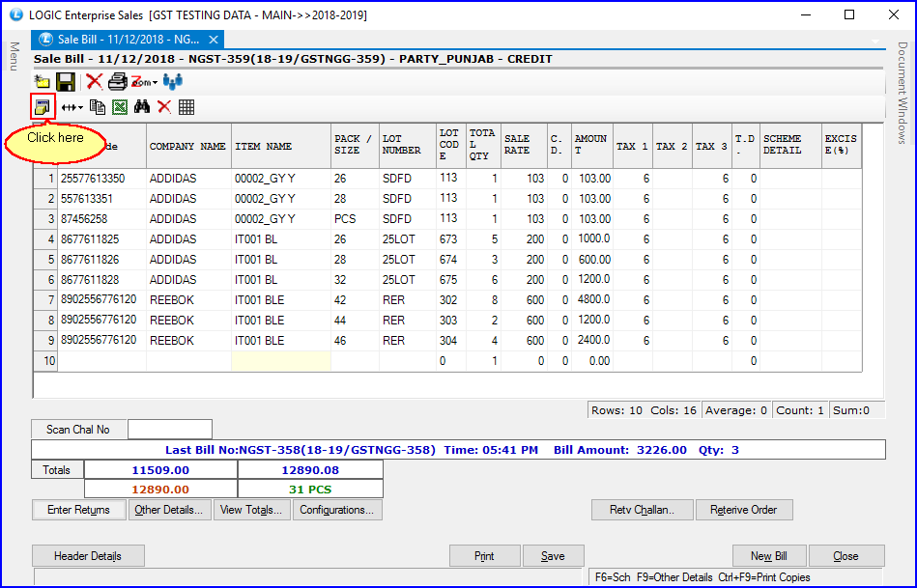
Task: Click barcode cell 8677611825
Action: pos(101,239)
